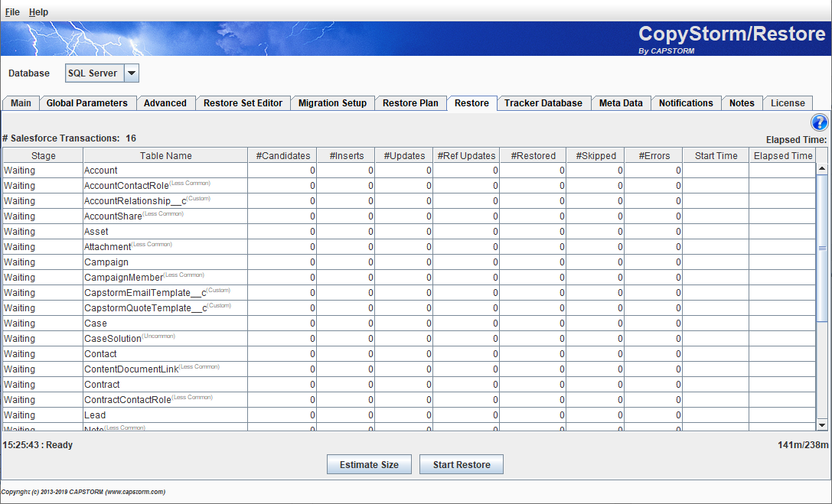
Task: Go to the Restore Plan tab
Action: click(x=410, y=102)
